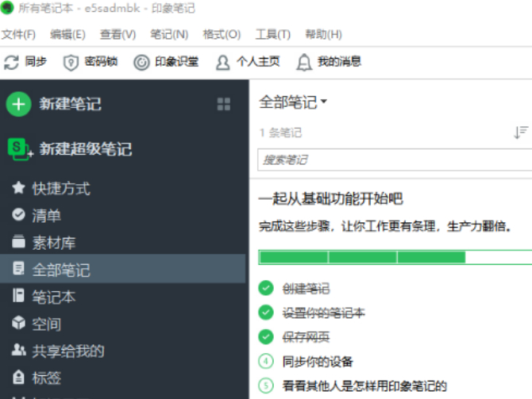Toggle the 设置你的笔记本 completed check
The image size is (532, 399).
(266, 313)
